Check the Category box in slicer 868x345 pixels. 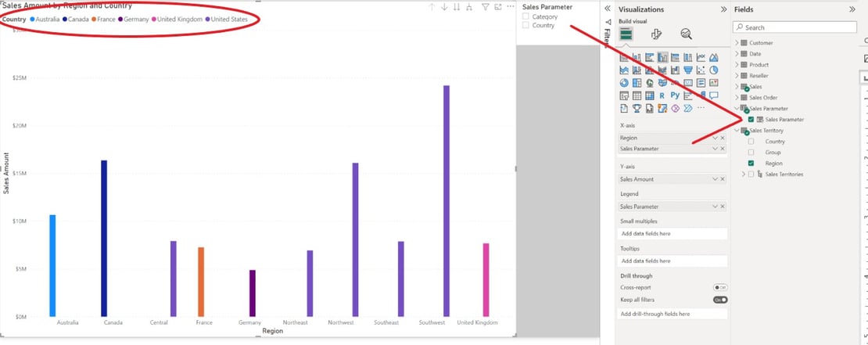[x=526, y=16]
